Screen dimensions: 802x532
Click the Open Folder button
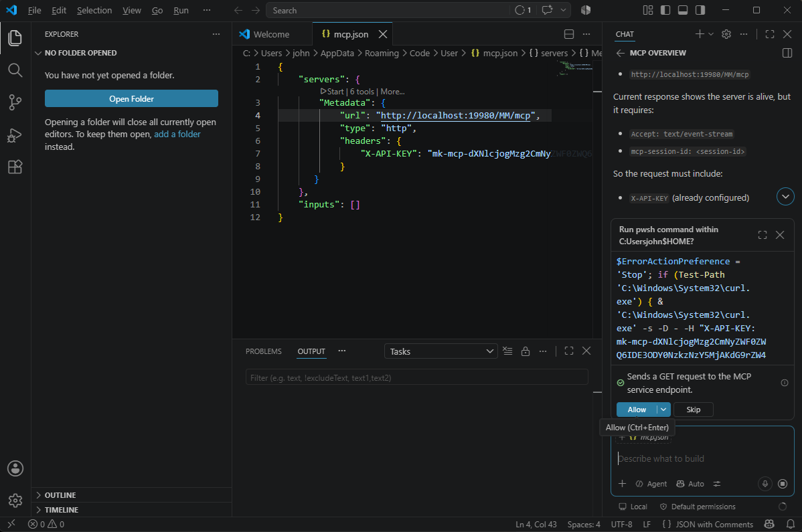[131, 98]
